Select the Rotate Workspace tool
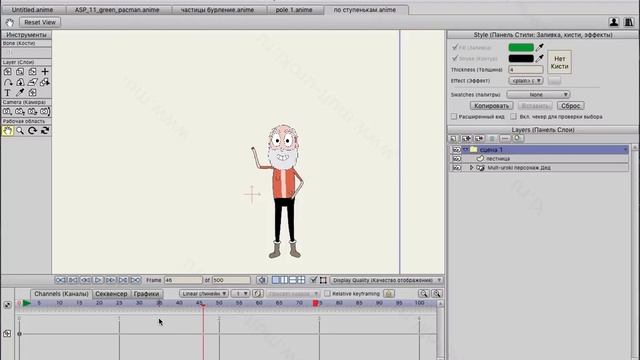This screenshot has width=640, height=360. click(x=32, y=131)
